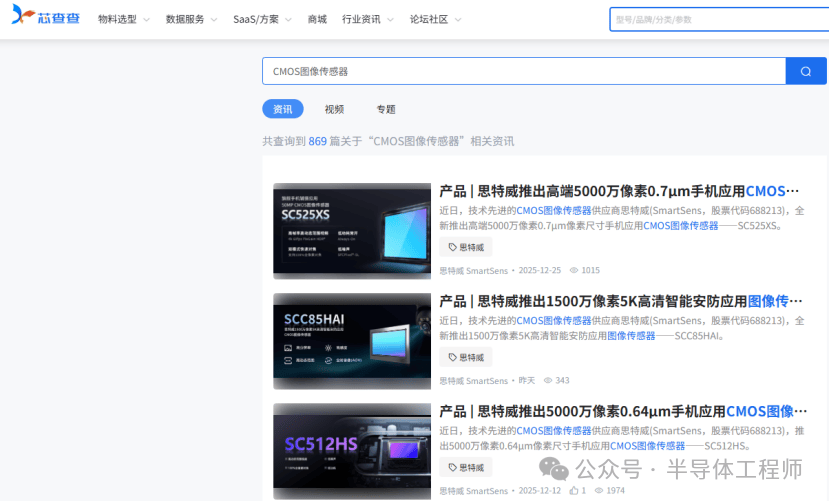Click the view-count eye icon beside 343

click(x=548, y=380)
